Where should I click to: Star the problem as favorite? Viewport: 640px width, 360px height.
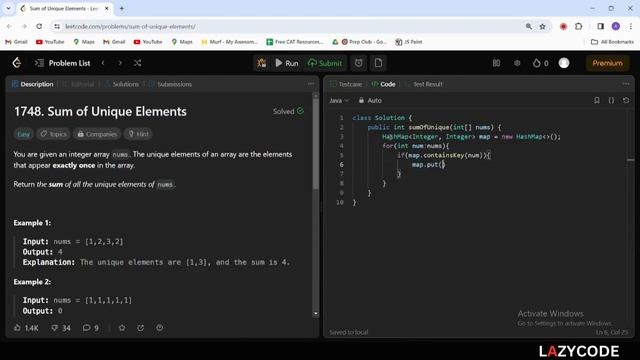pyautogui.click(x=122, y=328)
